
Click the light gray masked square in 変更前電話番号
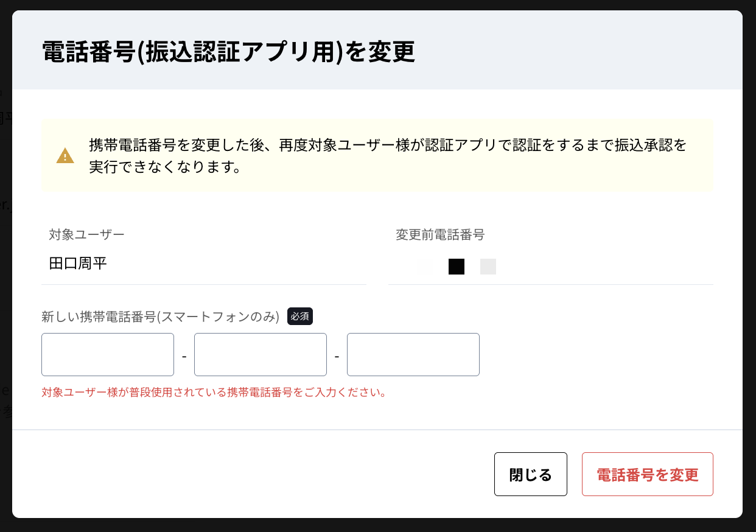click(x=488, y=267)
